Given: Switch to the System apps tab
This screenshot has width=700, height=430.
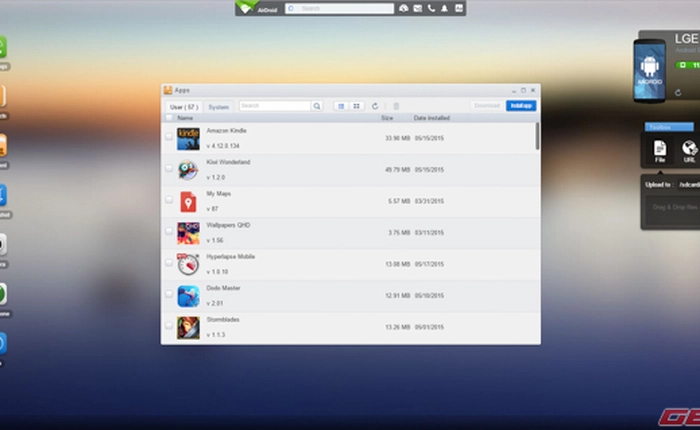Looking at the screenshot, I should click(218, 106).
